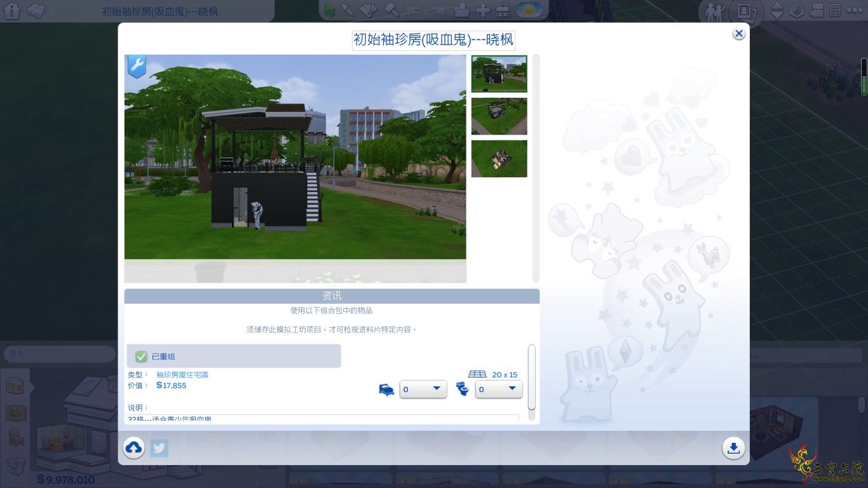Click the wrench badge on the preview image
This screenshot has height=488, width=868.
[x=136, y=65]
